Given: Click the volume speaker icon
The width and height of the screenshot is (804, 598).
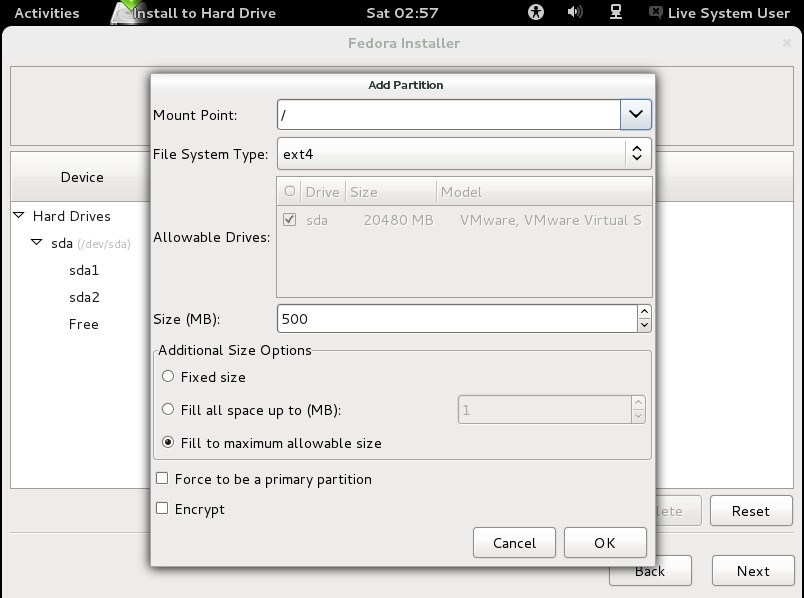Looking at the screenshot, I should coord(573,13).
